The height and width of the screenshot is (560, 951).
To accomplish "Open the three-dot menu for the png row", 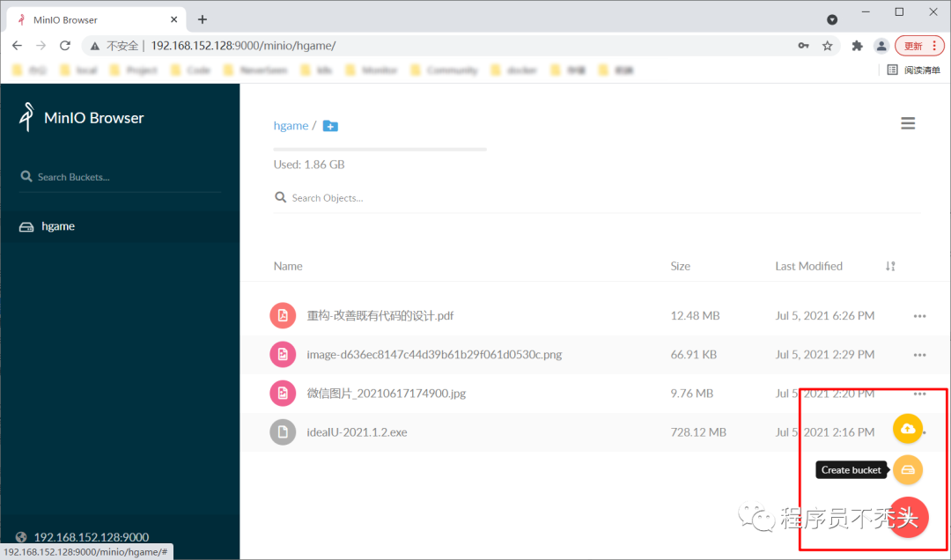I will coord(919,355).
